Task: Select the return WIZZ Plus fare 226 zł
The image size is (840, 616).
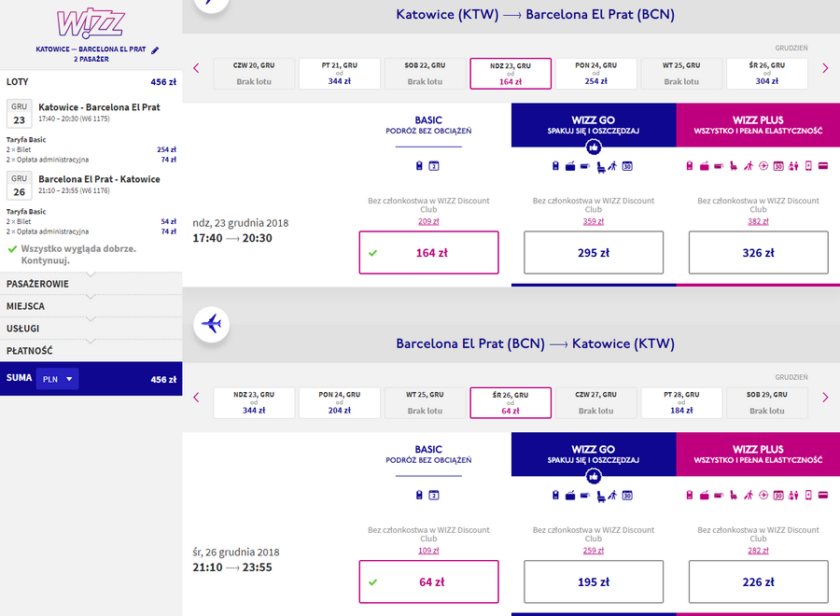Action: pos(758,581)
